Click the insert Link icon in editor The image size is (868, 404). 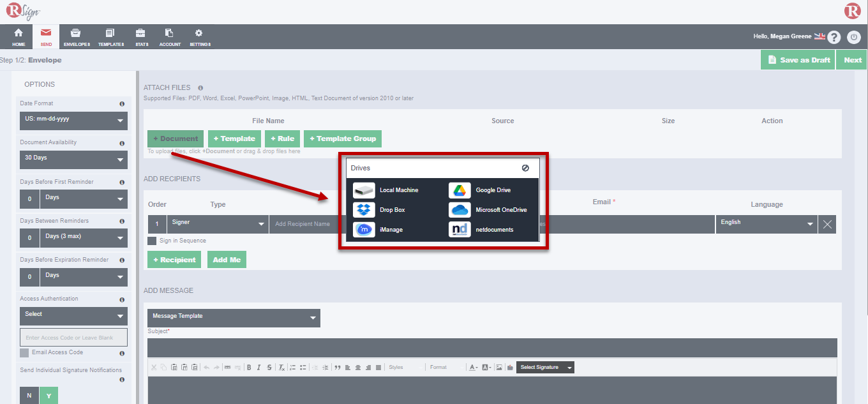tap(227, 367)
